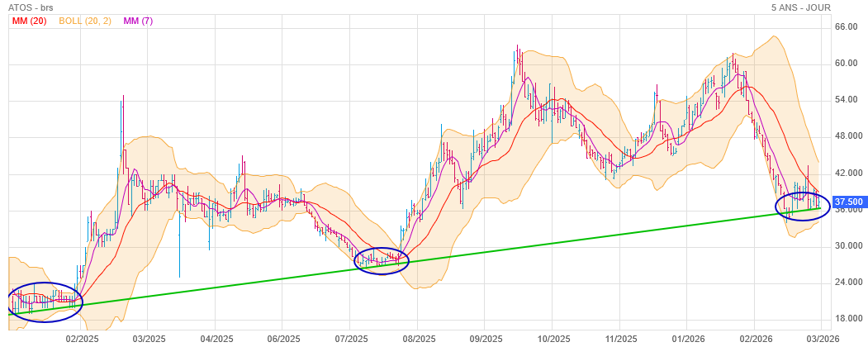The image size is (868, 347).
Task: Click the blue 37.500 current price tag
Action: (849, 202)
